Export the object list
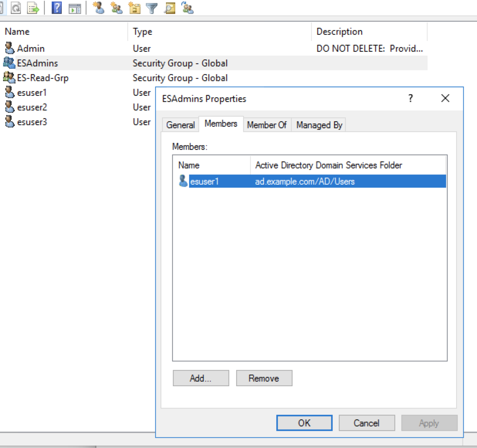Screen dimensions: 477x448 [x=32, y=8]
